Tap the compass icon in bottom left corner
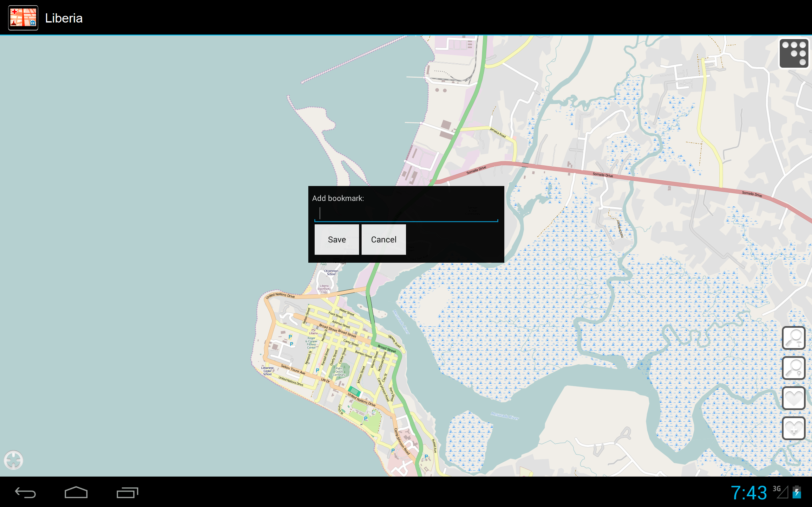This screenshot has height=507, width=812. [14, 460]
